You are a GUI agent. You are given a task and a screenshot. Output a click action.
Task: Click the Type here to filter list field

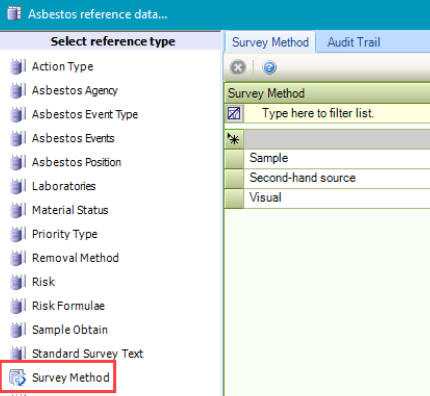click(x=337, y=113)
